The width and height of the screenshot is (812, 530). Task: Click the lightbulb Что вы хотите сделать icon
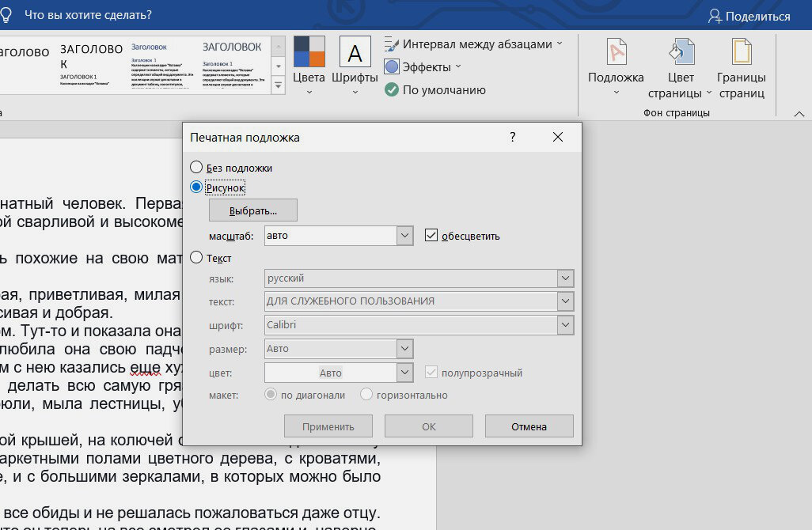[7, 15]
